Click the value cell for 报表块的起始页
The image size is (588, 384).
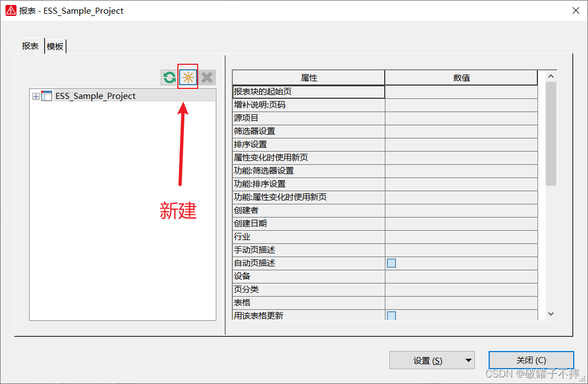coord(461,92)
